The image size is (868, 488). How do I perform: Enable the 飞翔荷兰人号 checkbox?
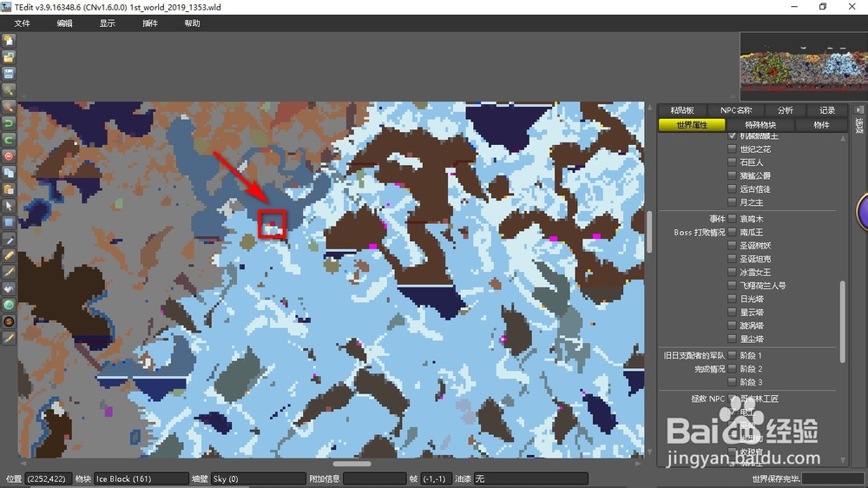pos(732,286)
